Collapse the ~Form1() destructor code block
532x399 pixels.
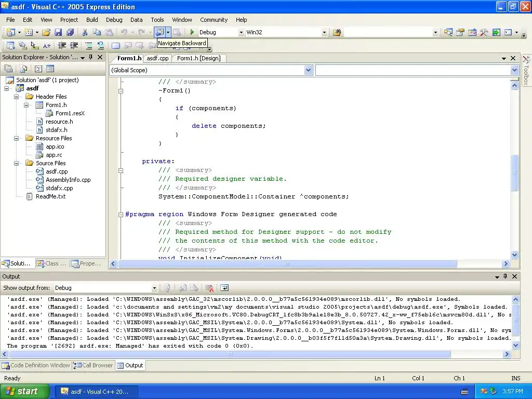(x=121, y=91)
